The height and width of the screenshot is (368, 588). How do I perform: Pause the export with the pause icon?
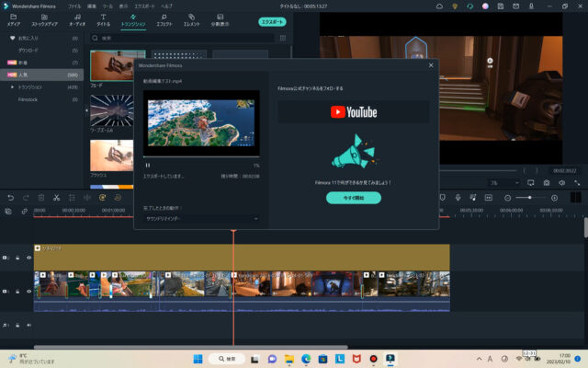point(148,166)
